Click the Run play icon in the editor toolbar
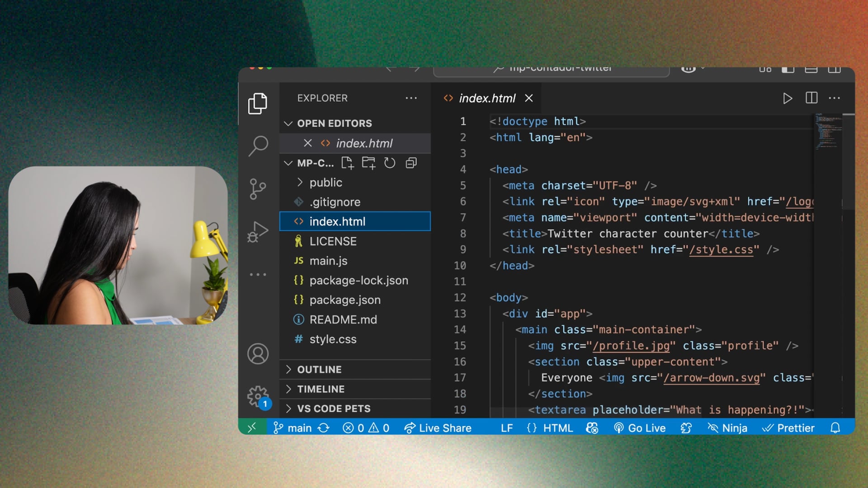The image size is (868, 488). [787, 98]
